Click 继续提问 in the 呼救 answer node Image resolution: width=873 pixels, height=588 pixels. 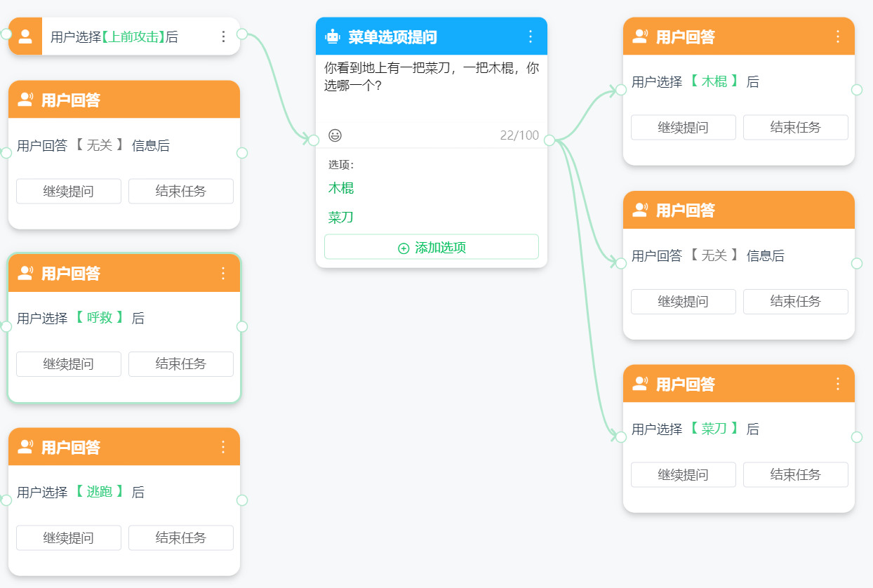[x=69, y=364]
